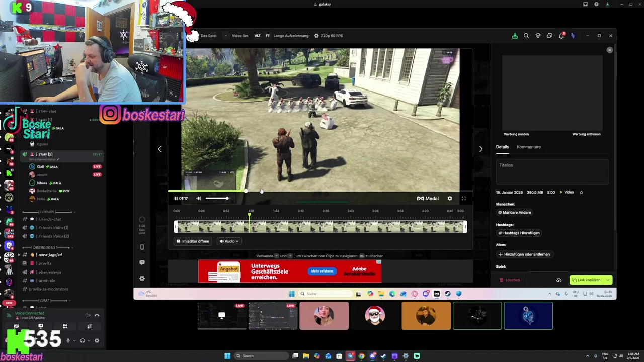Image resolution: width=644 pixels, height=362 pixels.
Task: Switch to the Kommentare tab
Action: pyautogui.click(x=529, y=147)
